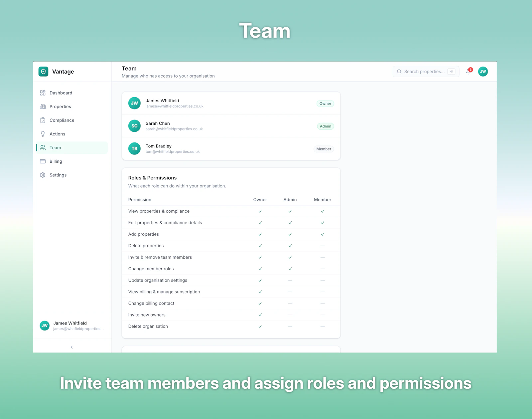The height and width of the screenshot is (419, 532).
Task: Open the Compliance section
Action: tap(72, 120)
